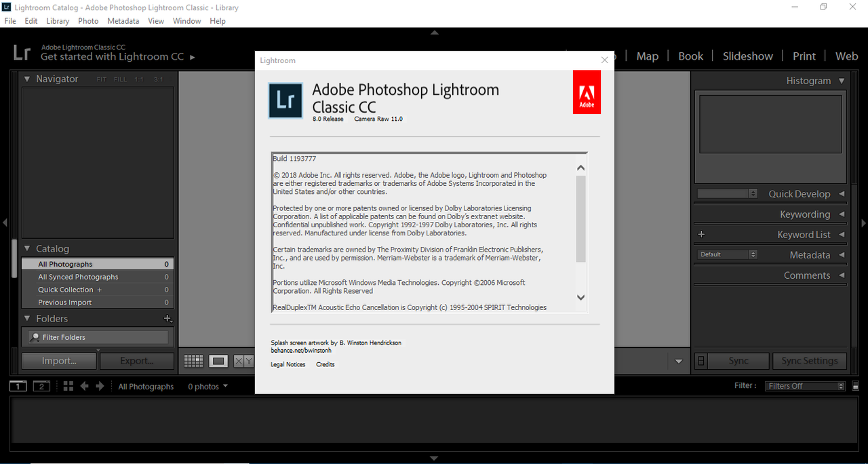Show main window button numbered 1
Image resolution: width=868 pixels, height=464 pixels.
click(18, 386)
